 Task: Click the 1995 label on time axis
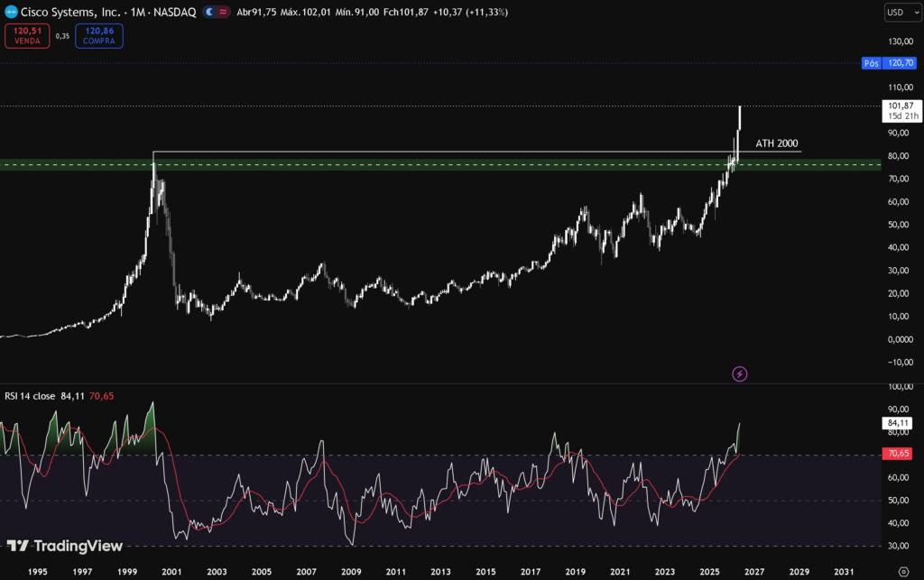(37, 572)
